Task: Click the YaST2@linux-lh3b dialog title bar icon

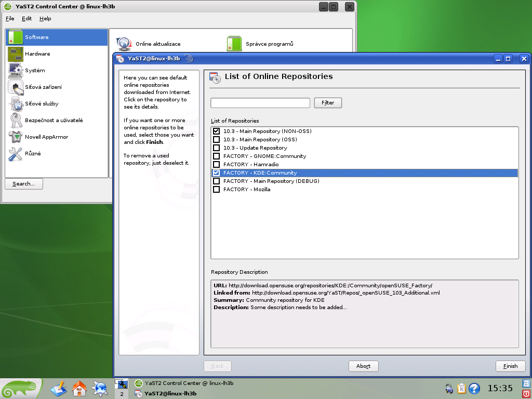Action: (120, 59)
